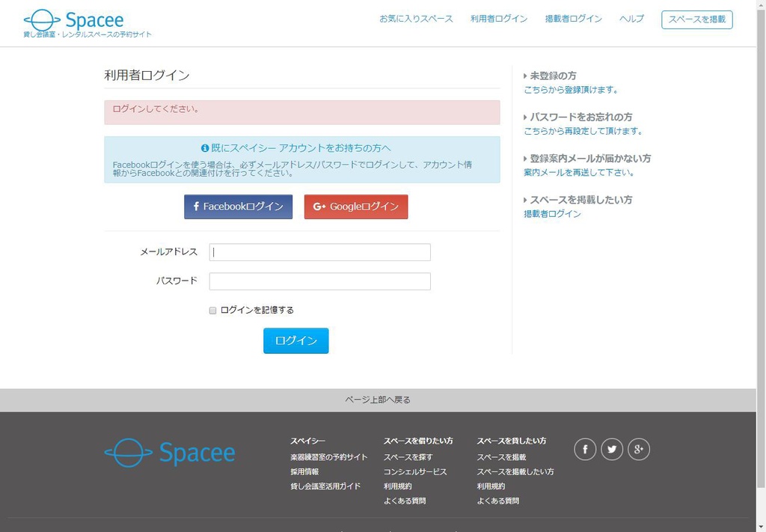Open footer link 貸し会議室活用ガイド
Image resolution: width=766 pixels, height=532 pixels.
[325, 486]
